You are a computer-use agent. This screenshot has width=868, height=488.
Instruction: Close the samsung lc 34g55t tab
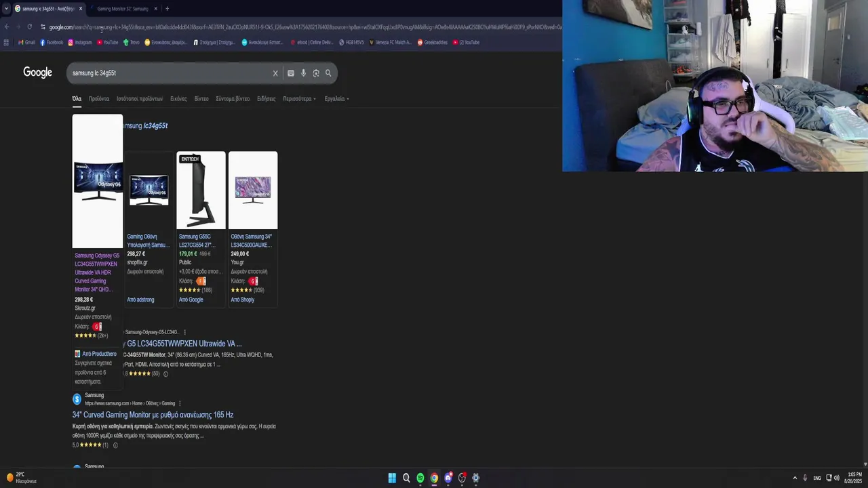click(81, 9)
